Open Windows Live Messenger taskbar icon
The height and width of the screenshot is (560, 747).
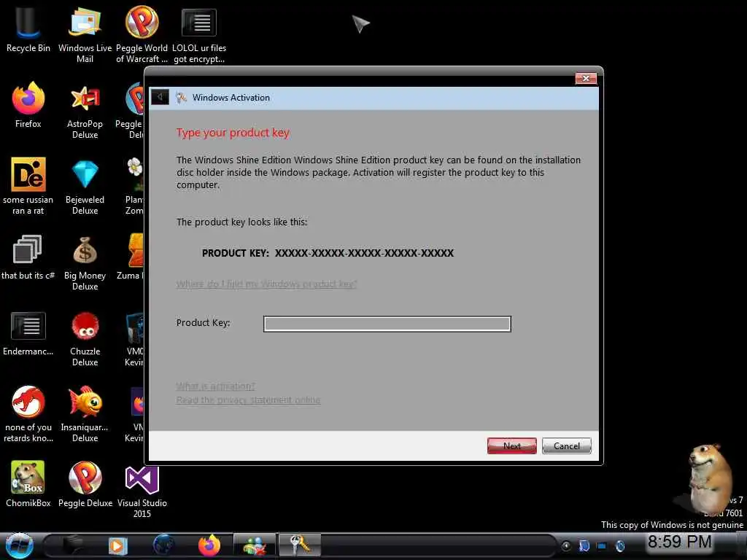254,545
